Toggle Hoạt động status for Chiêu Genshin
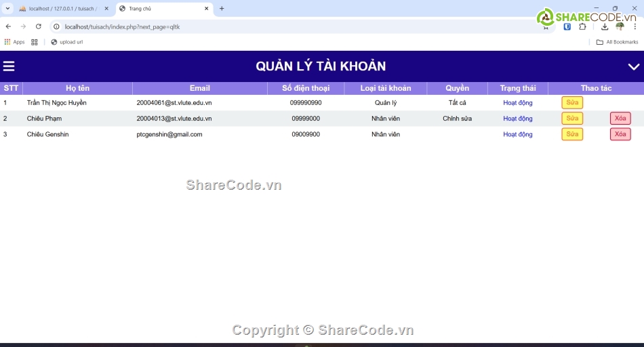 pos(517,134)
